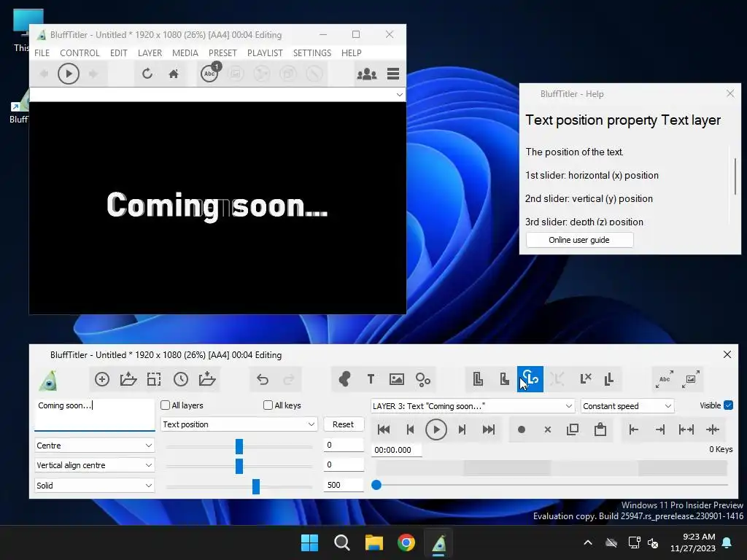Click the delete key x icon
Image resolution: width=747 pixels, height=560 pixels.
coord(547,430)
